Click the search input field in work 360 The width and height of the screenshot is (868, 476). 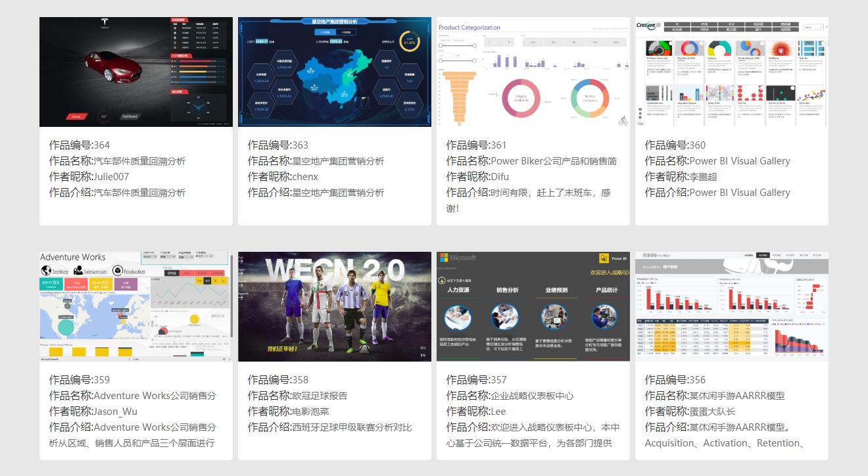click(x=811, y=26)
